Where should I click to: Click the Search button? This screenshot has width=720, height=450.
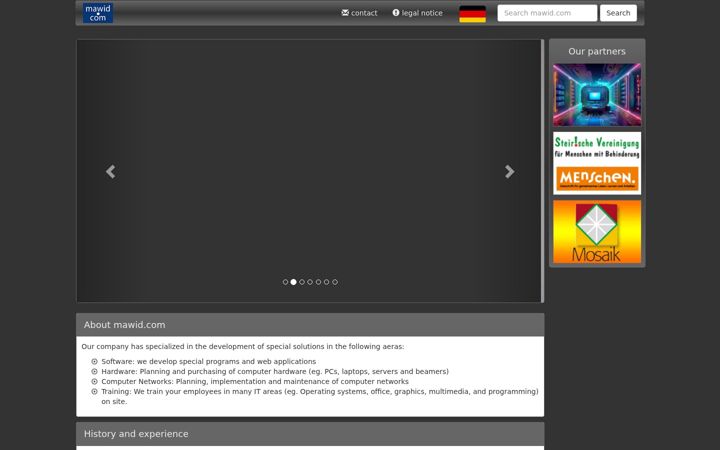point(618,13)
